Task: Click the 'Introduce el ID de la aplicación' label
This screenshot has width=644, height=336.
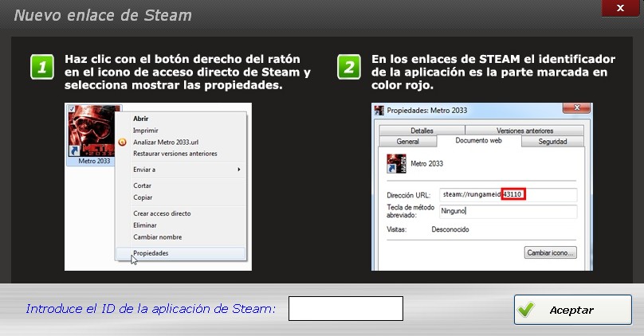Action: (151, 308)
